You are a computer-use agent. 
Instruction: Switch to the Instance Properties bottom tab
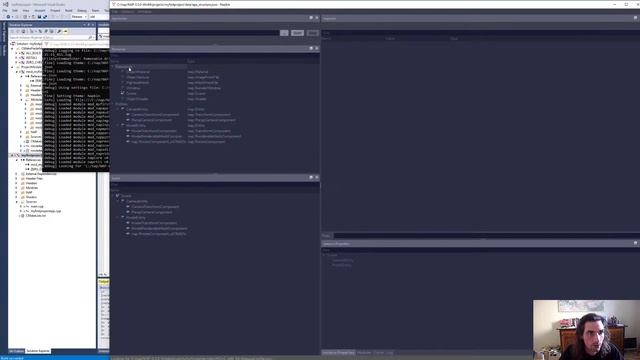pyautogui.click(x=338, y=353)
